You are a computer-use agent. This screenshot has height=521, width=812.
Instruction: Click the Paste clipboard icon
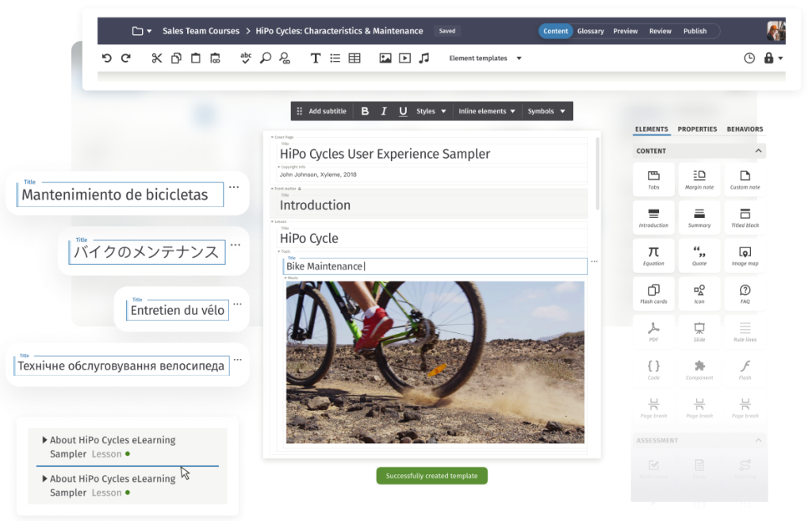(196, 58)
